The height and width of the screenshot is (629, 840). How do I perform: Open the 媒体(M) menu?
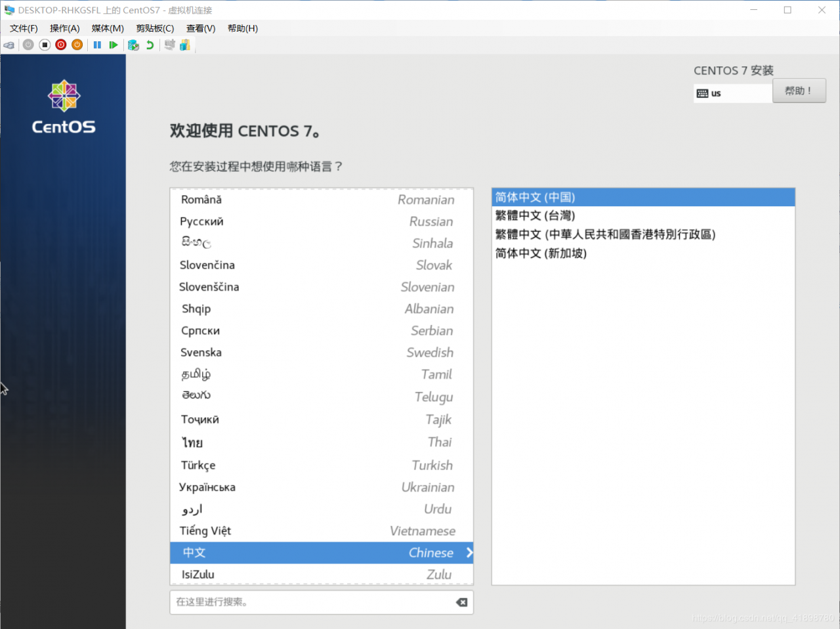(x=108, y=28)
